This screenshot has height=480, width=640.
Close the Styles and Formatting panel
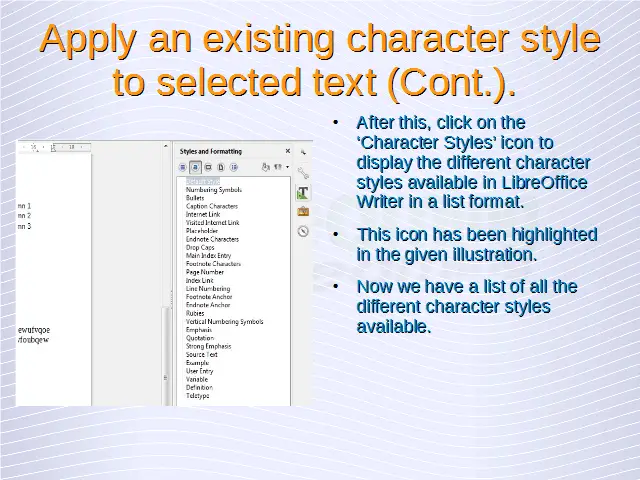click(x=287, y=151)
